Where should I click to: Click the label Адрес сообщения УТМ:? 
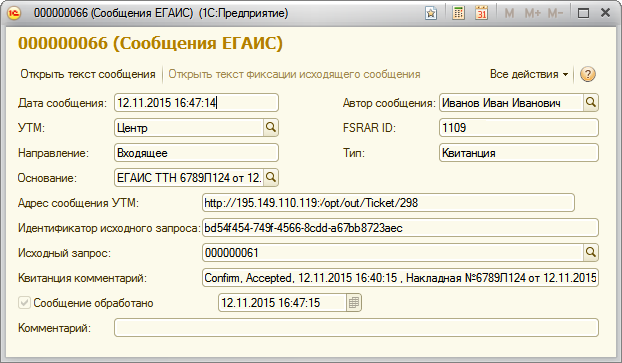tap(78, 203)
